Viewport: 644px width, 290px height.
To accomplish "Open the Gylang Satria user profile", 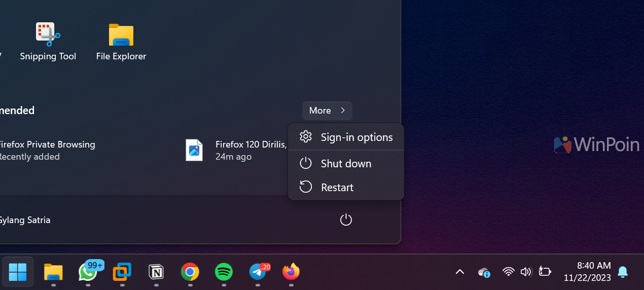I will pyautogui.click(x=24, y=220).
